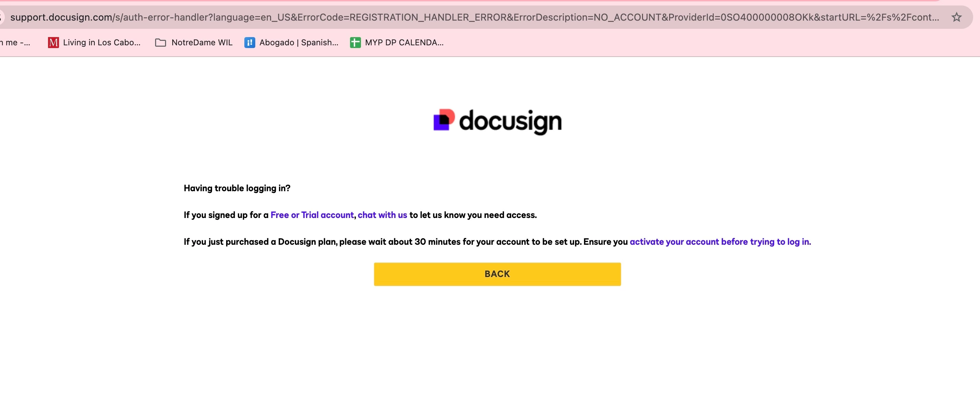Open the NotreDame WIL bookmarks folder label
Image resolution: width=980 pixels, height=414 pixels.
[x=202, y=42]
